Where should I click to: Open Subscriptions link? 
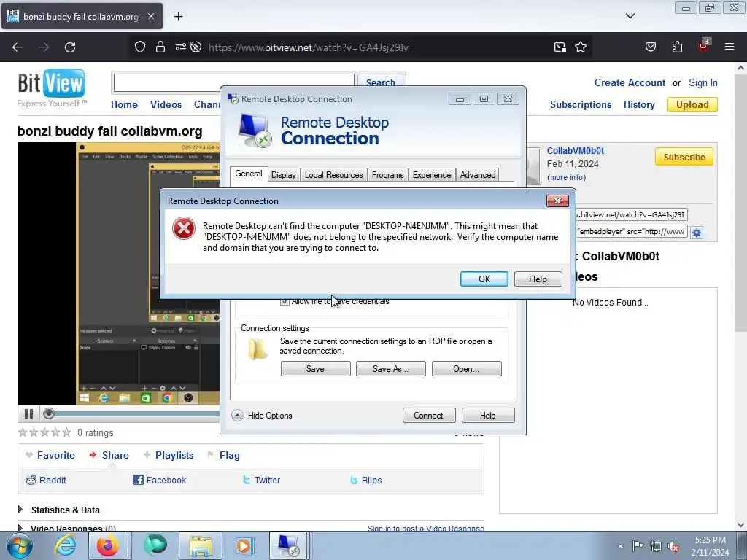pyautogui.click(x=580, y=104)
